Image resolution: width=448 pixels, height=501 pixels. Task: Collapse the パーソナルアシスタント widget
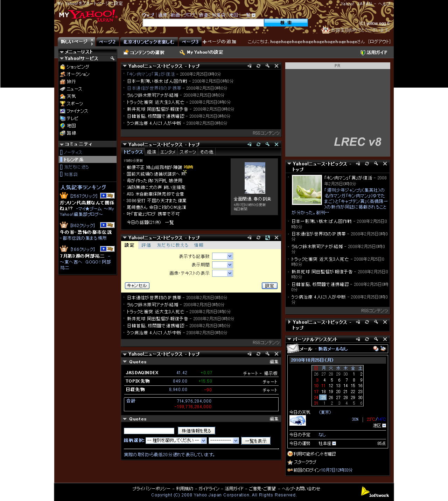pyautogui.click(x=289, y=339)
